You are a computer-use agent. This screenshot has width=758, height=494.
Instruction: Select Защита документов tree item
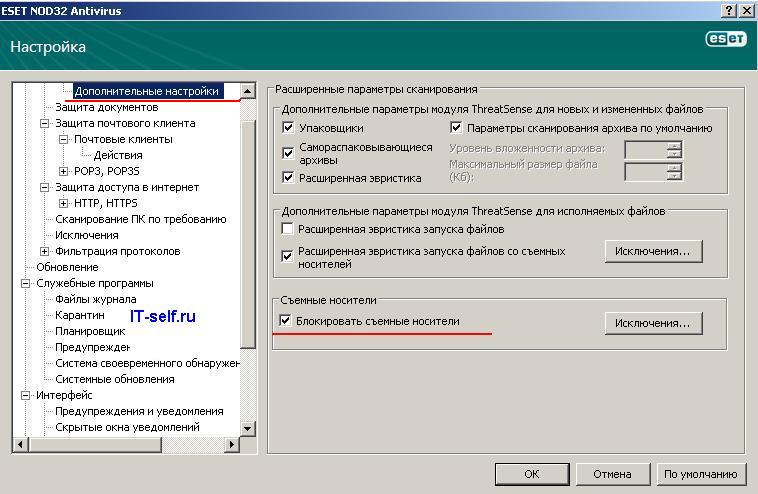[107, 107]
